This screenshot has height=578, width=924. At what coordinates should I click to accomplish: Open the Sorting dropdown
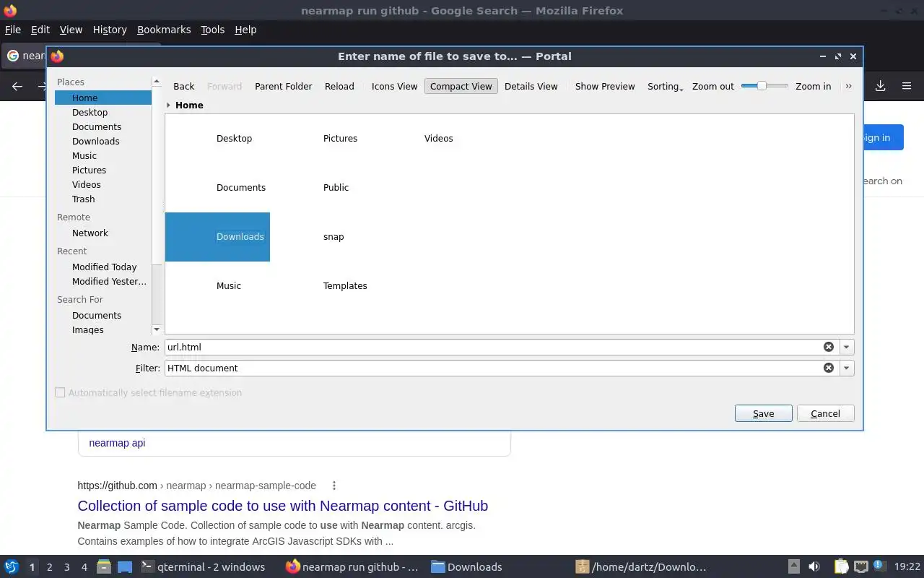(665, 86)
